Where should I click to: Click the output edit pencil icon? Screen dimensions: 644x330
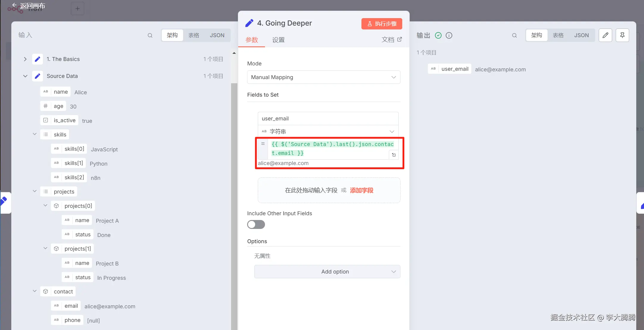pyautogui.click(x=605, y=35)
